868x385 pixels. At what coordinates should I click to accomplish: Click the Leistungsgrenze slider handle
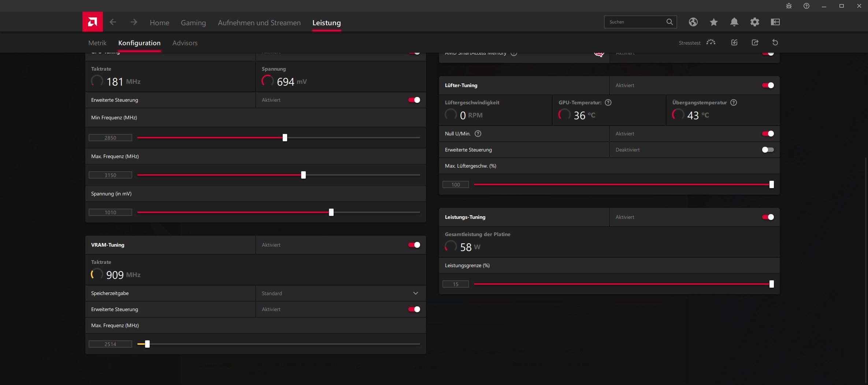click(772, 284)
